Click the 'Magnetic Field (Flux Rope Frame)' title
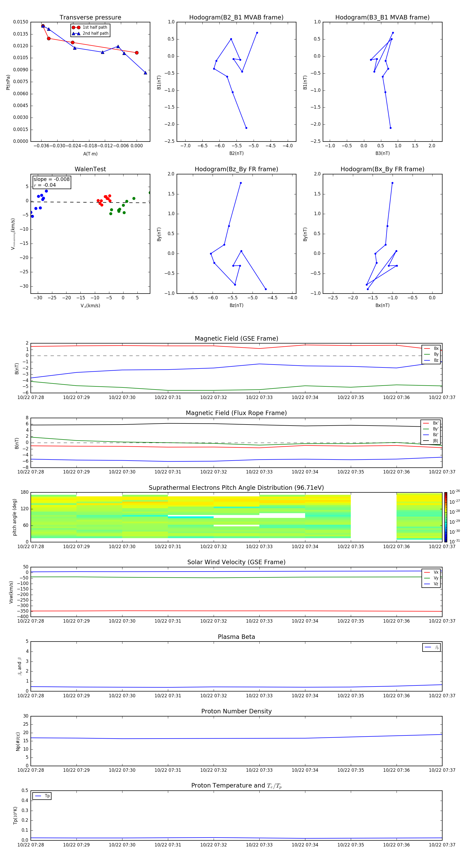The image size is (473, 868). (x=236, y=413)
